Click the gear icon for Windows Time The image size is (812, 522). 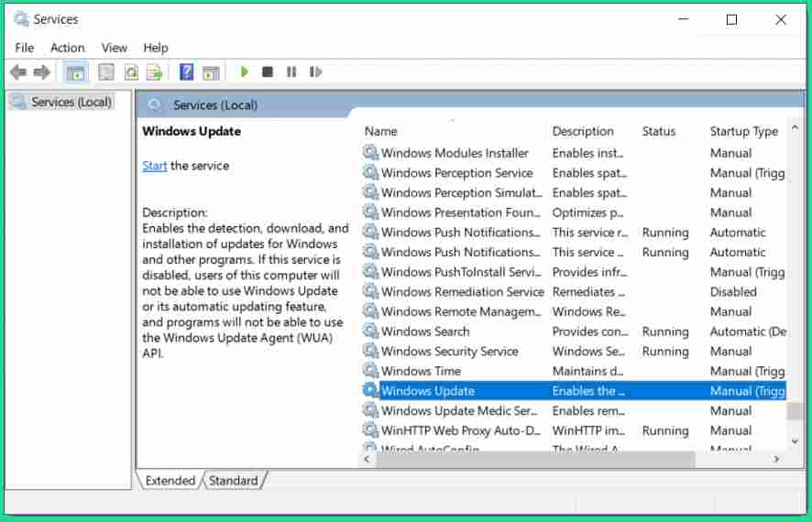370,370
